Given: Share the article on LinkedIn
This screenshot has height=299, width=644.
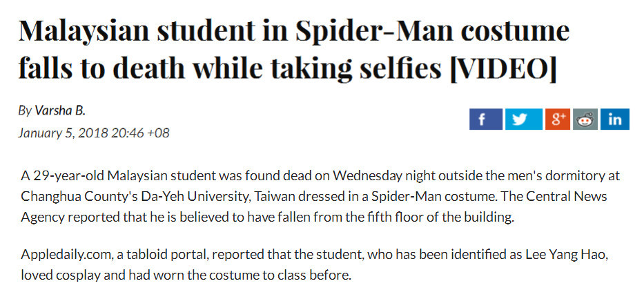Looking at the screenshot, I should [x=615, y=119].
